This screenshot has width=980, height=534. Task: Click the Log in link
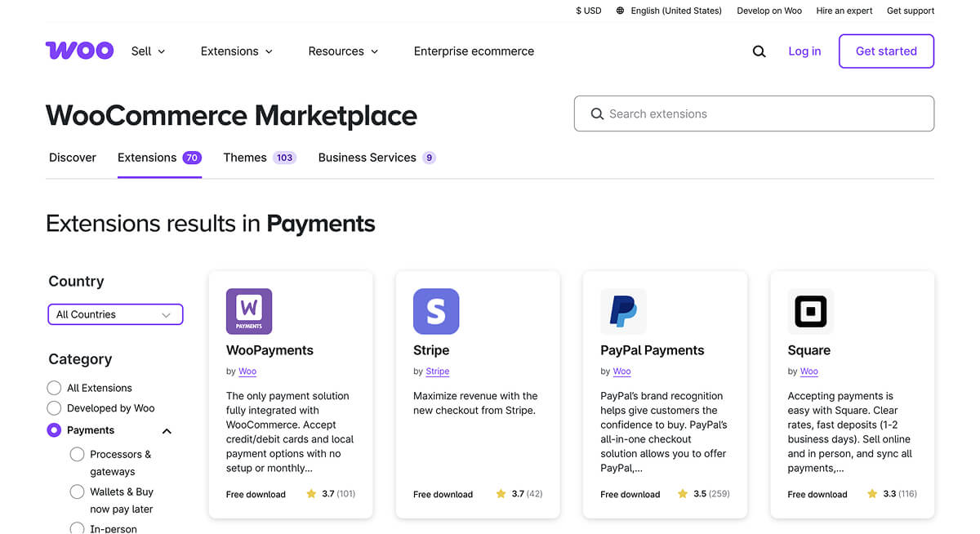804,51
